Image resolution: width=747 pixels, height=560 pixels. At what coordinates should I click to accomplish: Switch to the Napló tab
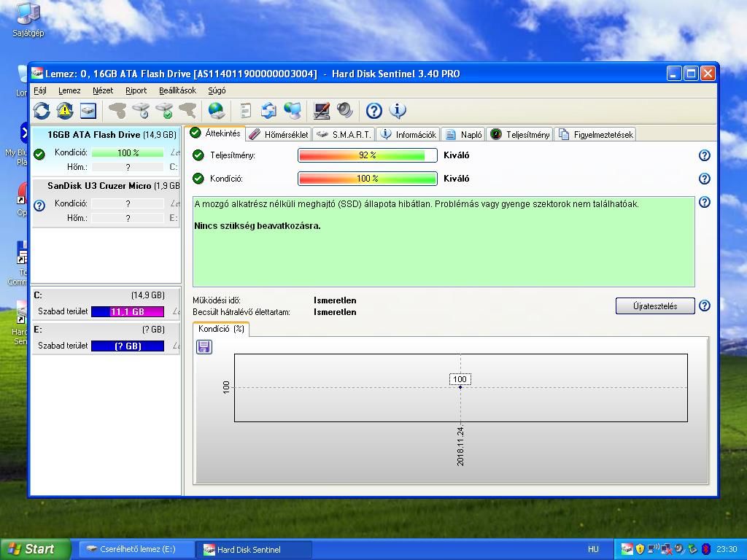(463, 135)
